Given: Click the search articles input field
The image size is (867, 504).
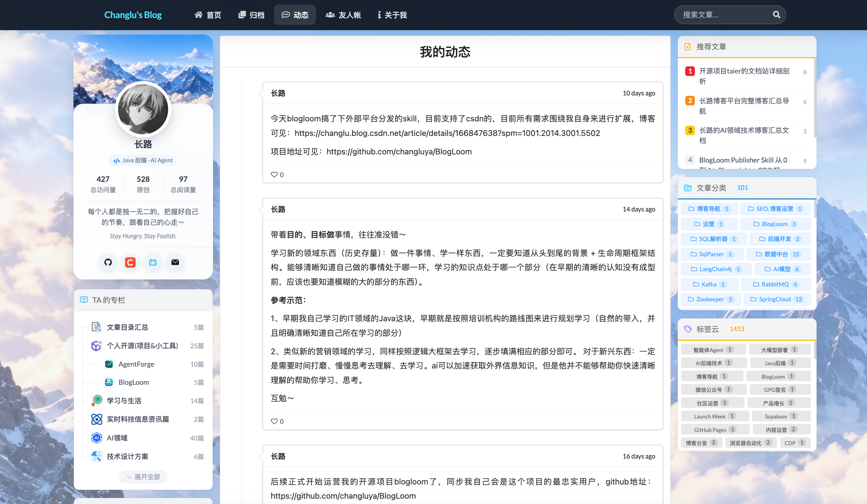Looking at the screenshot, I should [x=724, y=15].
